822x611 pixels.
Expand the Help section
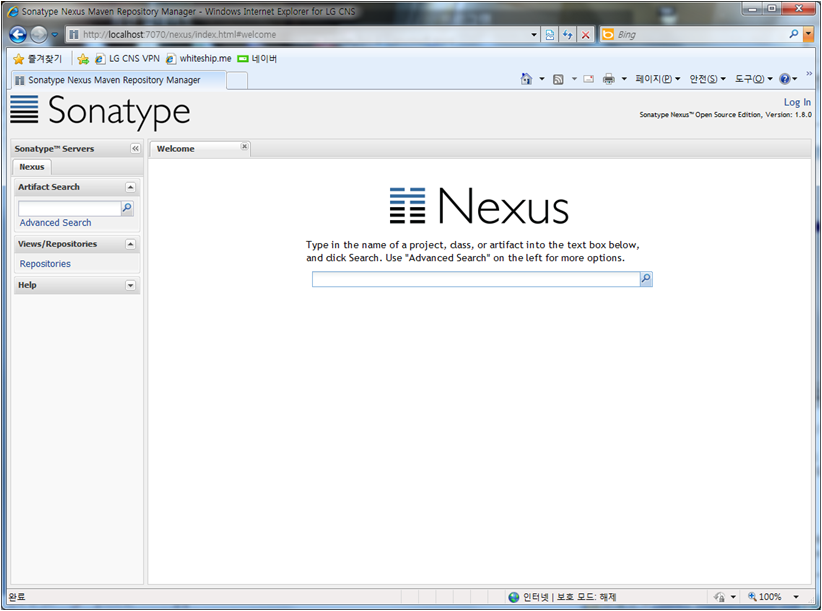[x=130, y=286]
